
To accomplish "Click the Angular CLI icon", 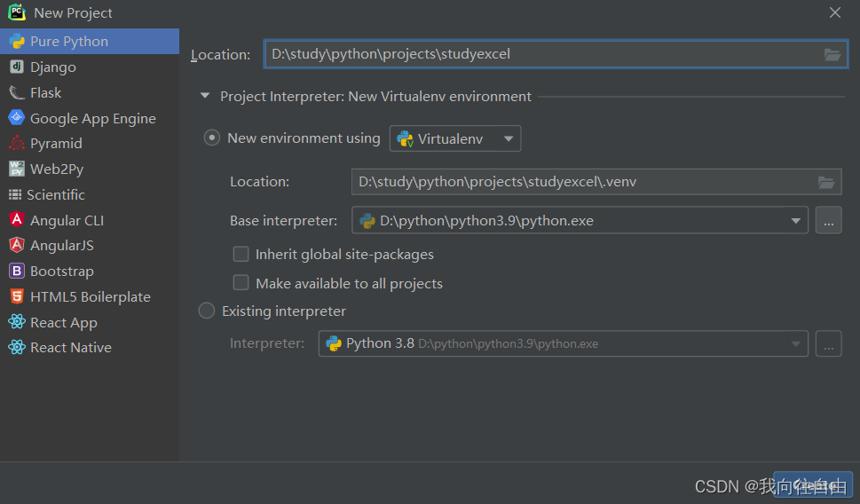I will click(x=16, y=220).
